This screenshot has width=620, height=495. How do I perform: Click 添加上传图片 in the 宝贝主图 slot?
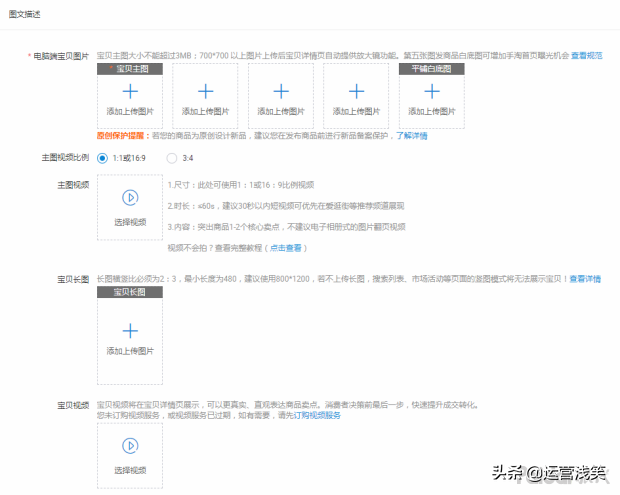130,111
